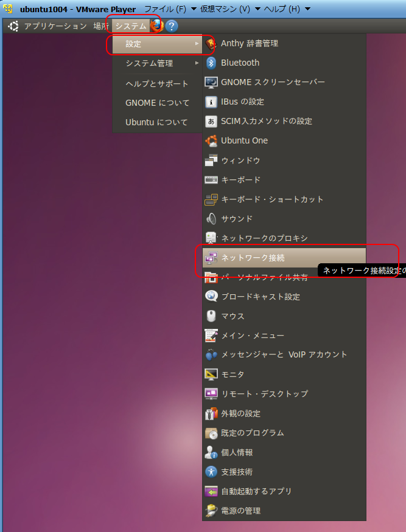Expand the システム管理 submenu arrow

coord(197,63)
